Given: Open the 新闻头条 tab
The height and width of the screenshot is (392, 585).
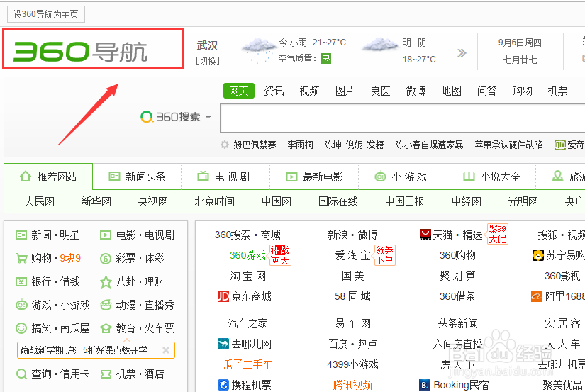Looking at the screenshot, I should [x=137, y=177].
